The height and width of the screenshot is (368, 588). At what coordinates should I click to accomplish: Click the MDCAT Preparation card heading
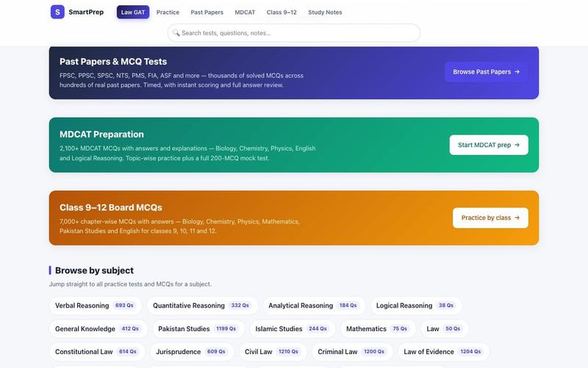click(x=101, y=135)
